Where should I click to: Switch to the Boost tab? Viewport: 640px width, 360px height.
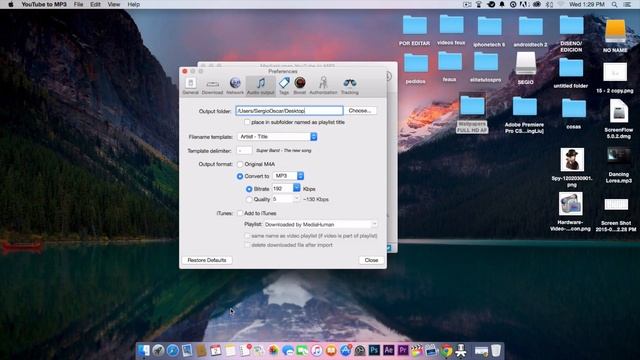[300, 86]
